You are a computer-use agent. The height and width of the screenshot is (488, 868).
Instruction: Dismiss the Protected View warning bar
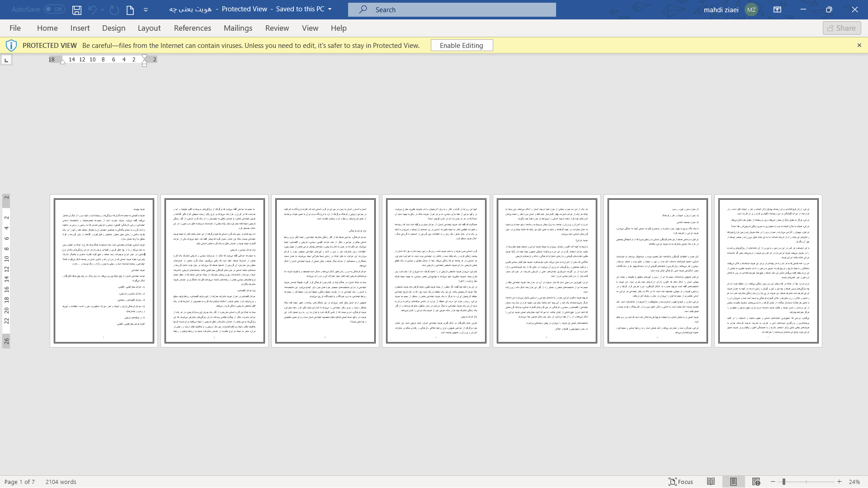pyautogui.click(x=860, y=45)
